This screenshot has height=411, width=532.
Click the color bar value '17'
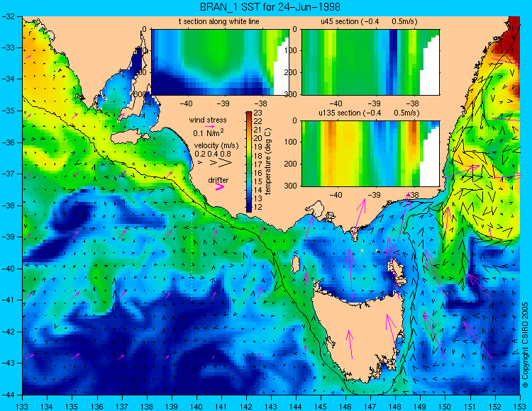point(258,164)
